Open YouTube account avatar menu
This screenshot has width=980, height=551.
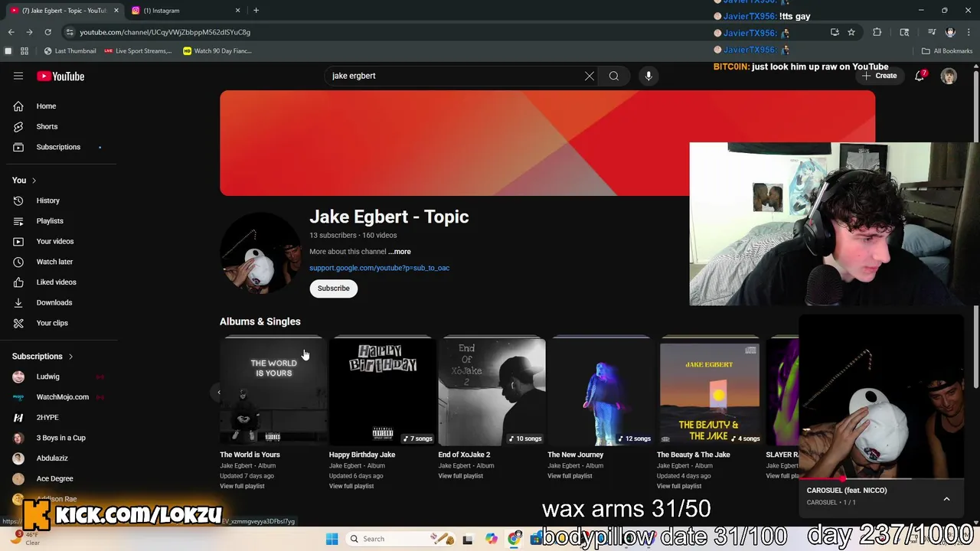tap(949, 77)
